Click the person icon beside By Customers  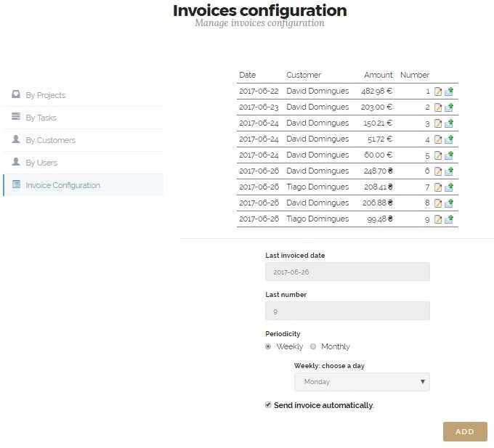(16, 139)
